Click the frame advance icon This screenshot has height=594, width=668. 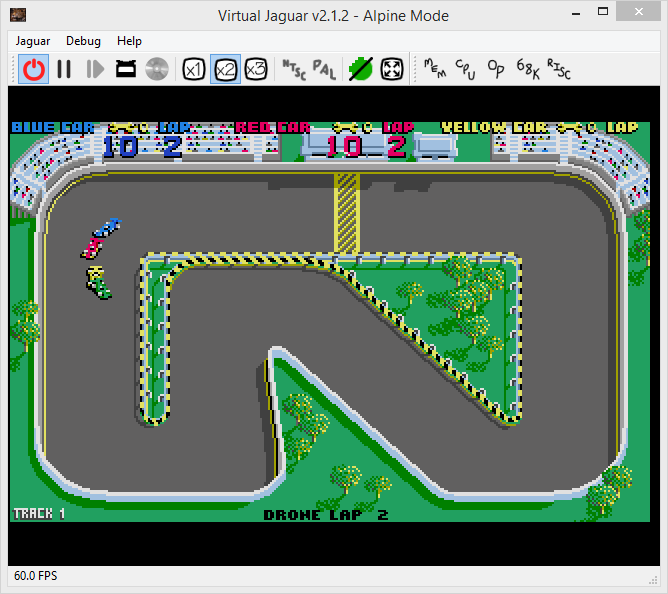[x=95, y=69]
